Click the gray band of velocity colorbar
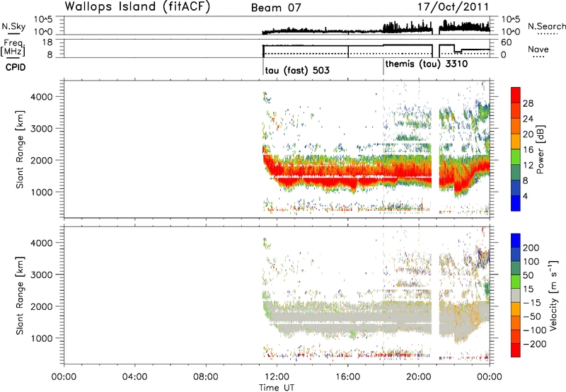This screenshot has width=566, height=392. point(516,295)
